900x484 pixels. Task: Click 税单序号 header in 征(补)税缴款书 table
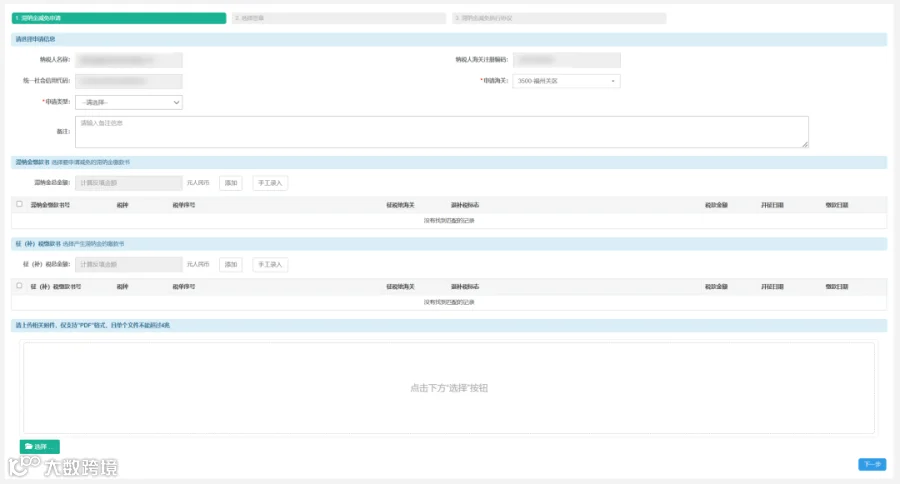[x=184, y=286]
